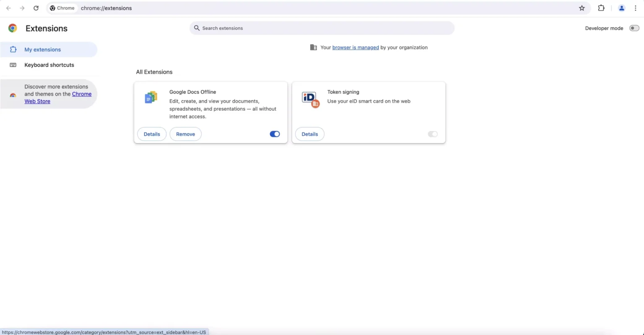This screenshot has width=644, height=335.
Task: Click 'Use your eID smart card' description
Action: [369, 101]
